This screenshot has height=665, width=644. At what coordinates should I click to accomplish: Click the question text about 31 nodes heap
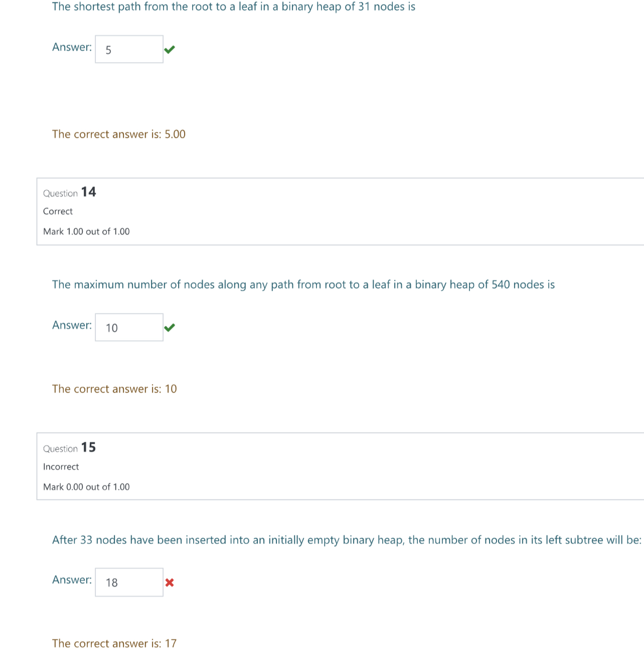coord(234,7)
